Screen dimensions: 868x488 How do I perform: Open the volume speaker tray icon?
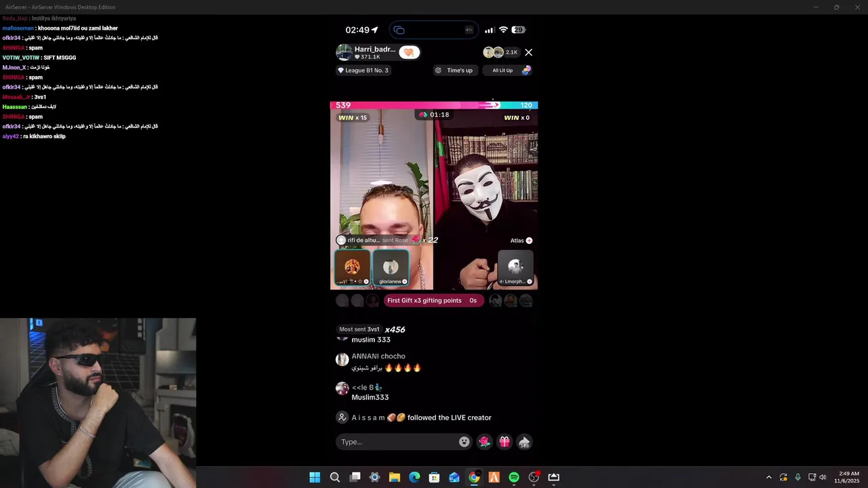[823, 477]
